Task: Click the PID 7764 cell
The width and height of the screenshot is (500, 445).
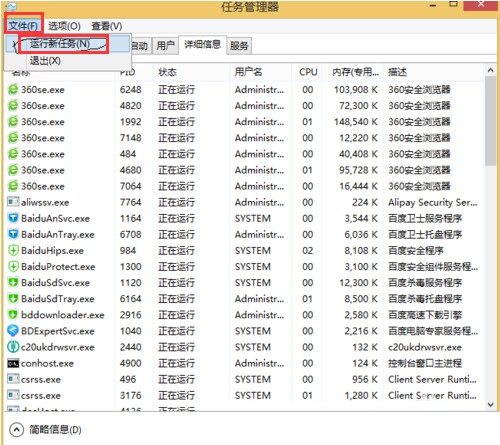Action: (131, 202)
